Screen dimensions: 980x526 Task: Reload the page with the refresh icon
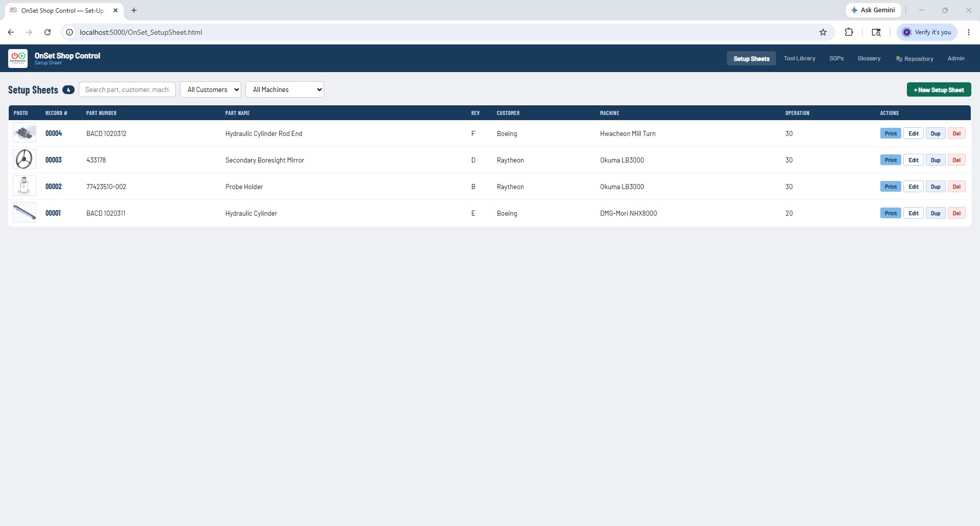[48, 32]
